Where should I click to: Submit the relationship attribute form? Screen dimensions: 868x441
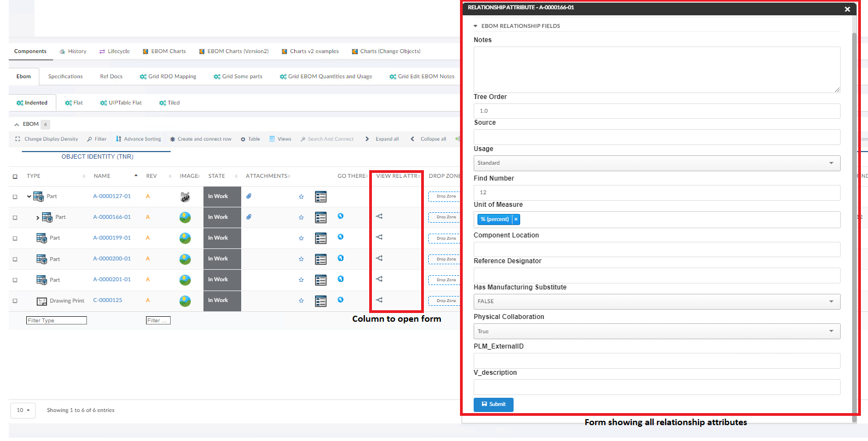pos(493,404)
